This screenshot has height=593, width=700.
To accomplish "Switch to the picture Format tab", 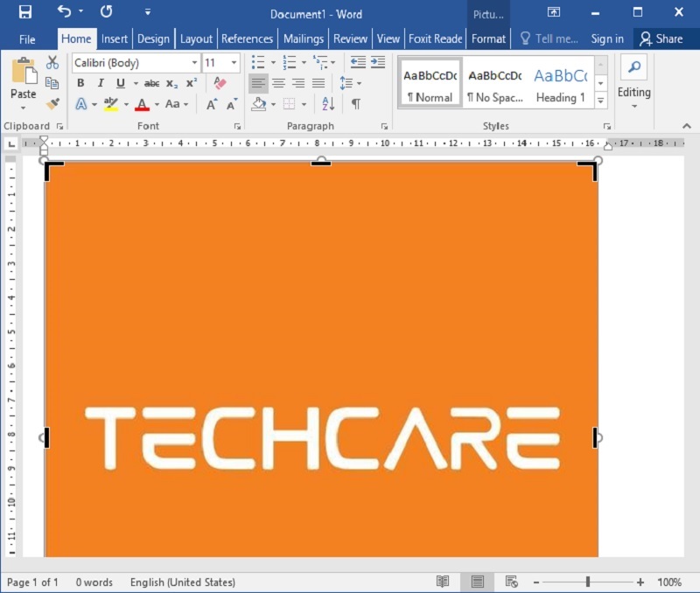I will [x=488, y=38].
